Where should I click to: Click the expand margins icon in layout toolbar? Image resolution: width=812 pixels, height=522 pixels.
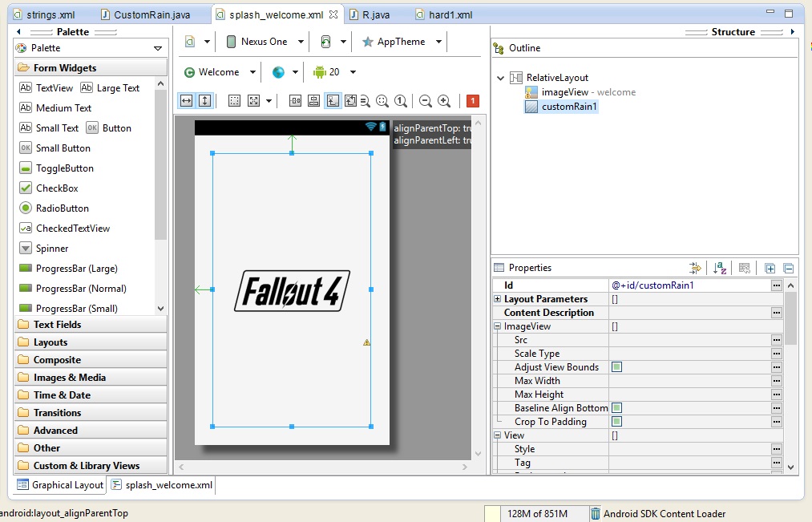(254, 100)
